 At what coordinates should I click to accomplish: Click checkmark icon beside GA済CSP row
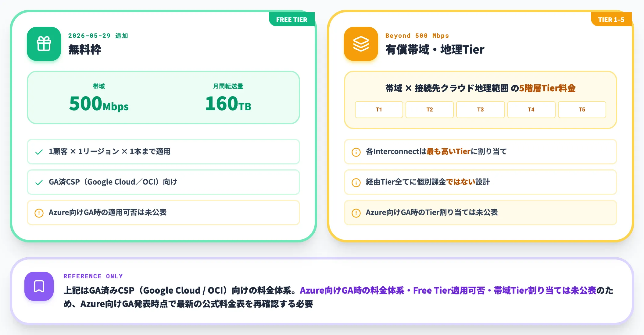tap(39, 182)
